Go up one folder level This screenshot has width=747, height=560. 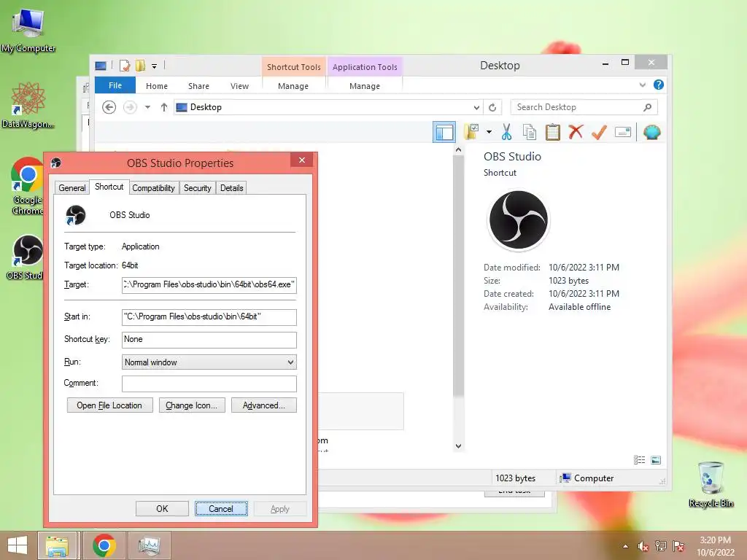click(x=164, y=107)
